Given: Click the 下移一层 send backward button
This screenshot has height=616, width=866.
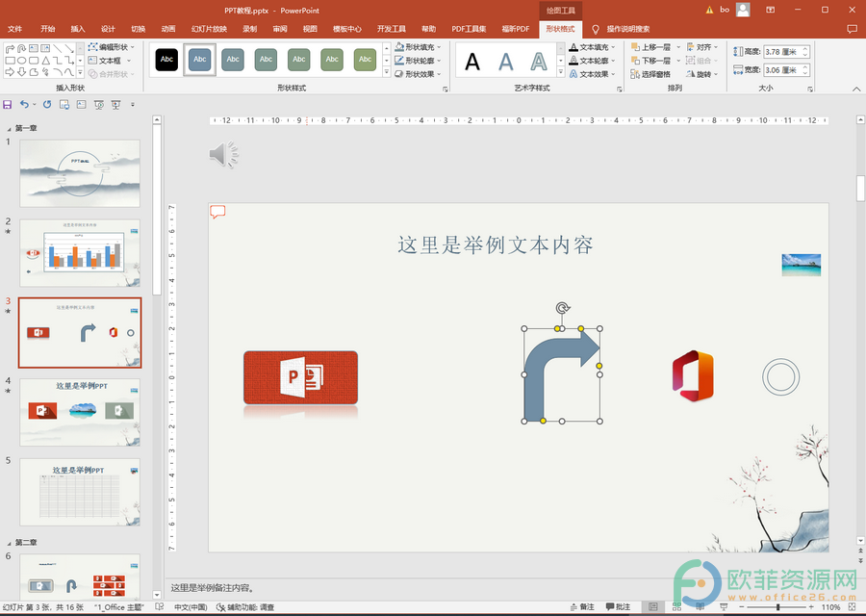Looking at the screenshot, I should (x=650, y=61).
